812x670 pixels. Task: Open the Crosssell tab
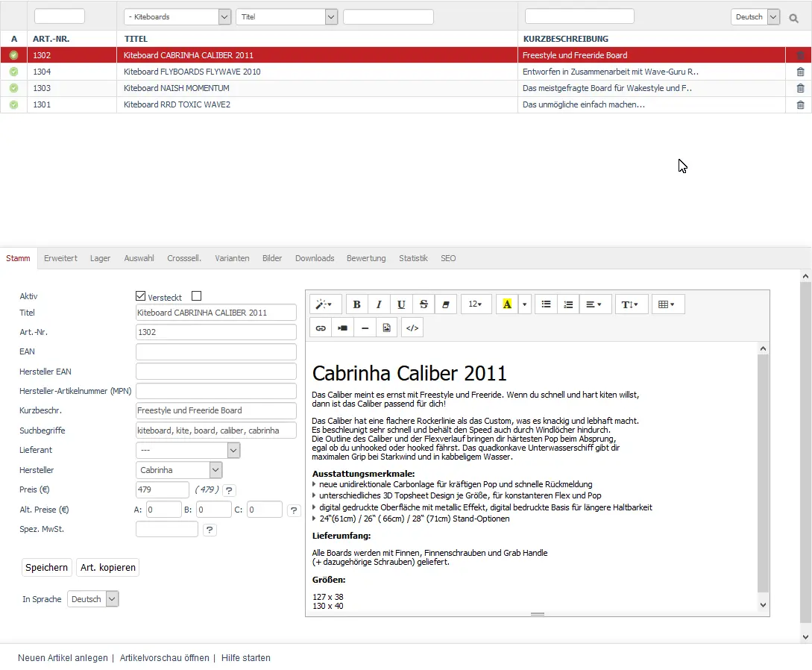click(x=183, y=258)
